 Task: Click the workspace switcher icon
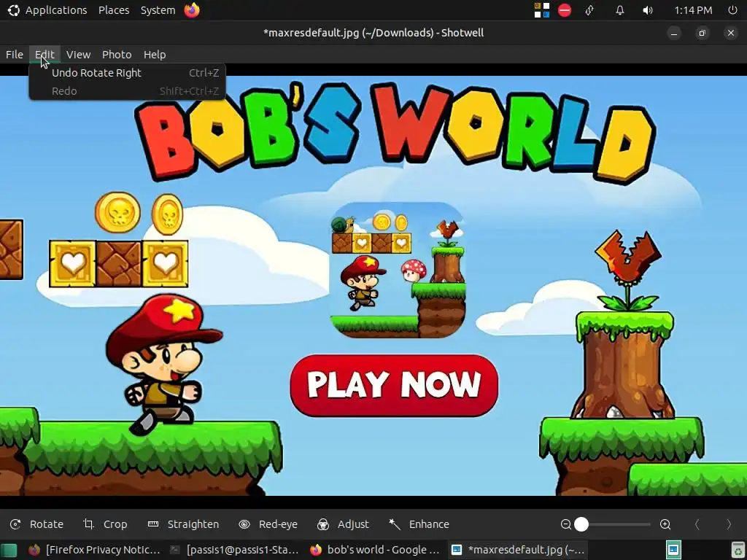(673, 550)
